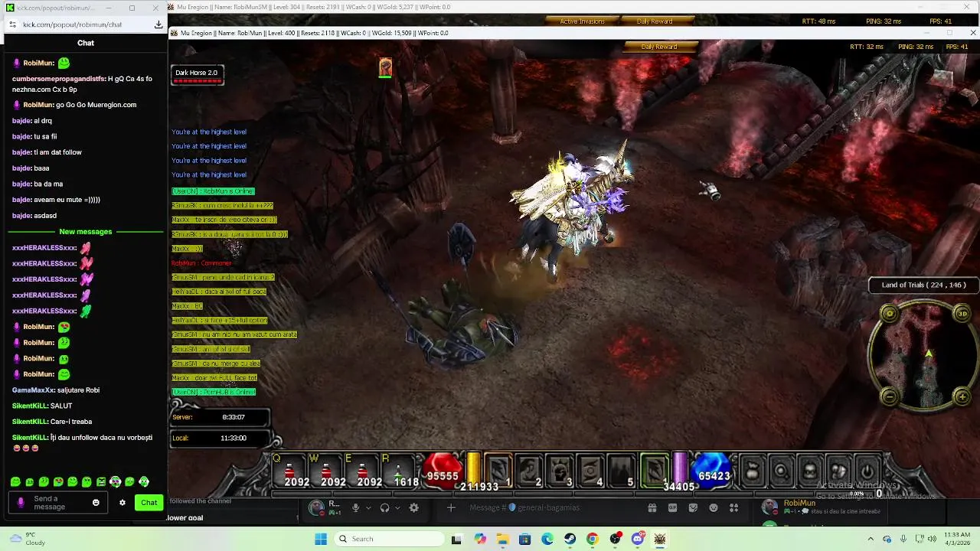Open Discord emoji picker
The width and height of the screenshot is (980, 551).
[x=714, y=507]
